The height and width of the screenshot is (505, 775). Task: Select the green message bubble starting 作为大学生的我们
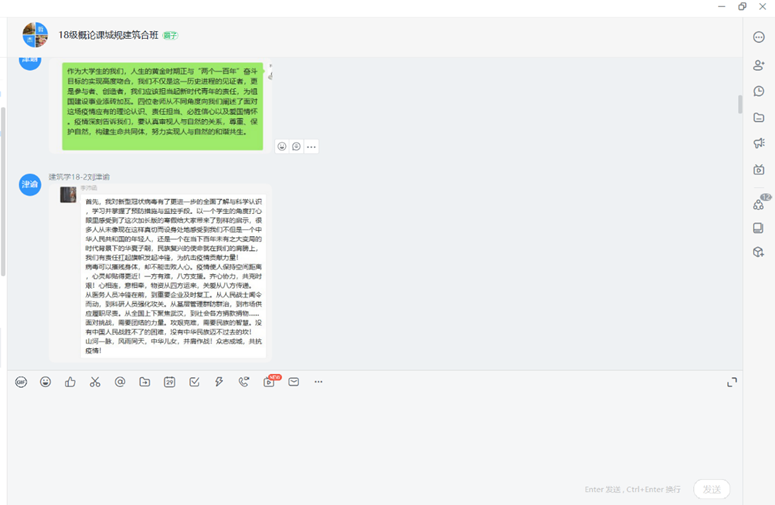click(163, 106)
